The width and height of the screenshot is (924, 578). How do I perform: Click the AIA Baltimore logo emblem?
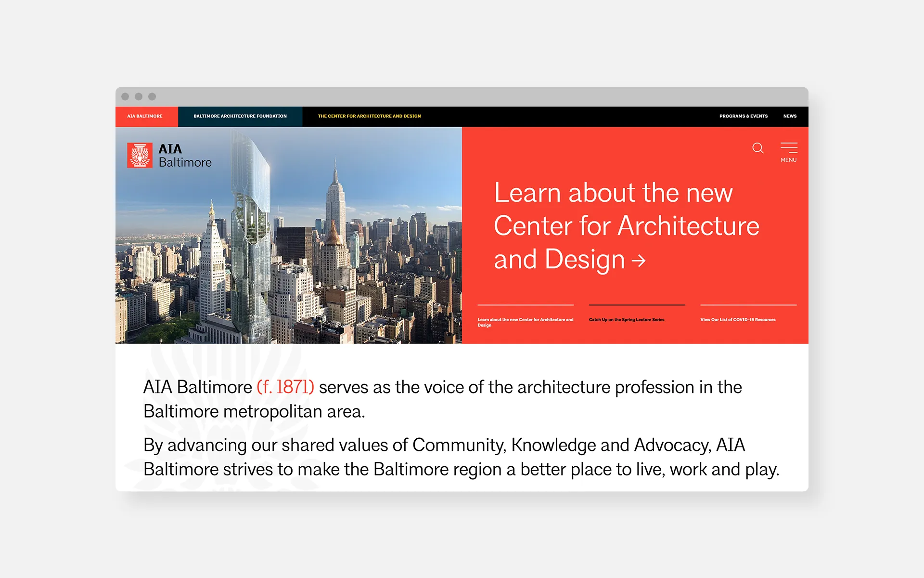[140, 155]
